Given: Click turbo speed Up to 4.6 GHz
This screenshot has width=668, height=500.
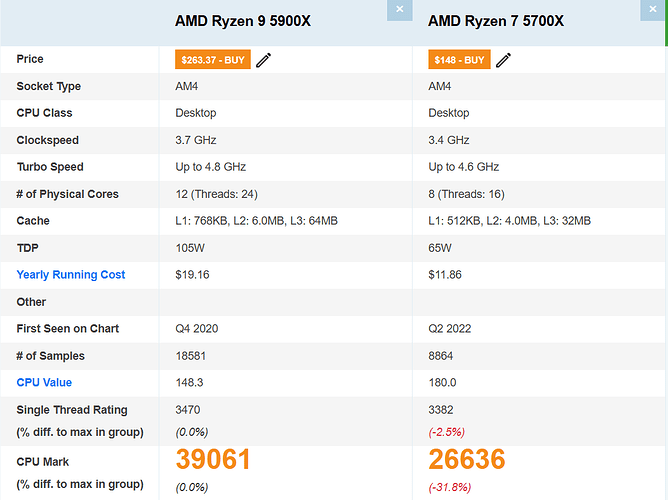Looking at the screenshot, I should click(464, 167).
